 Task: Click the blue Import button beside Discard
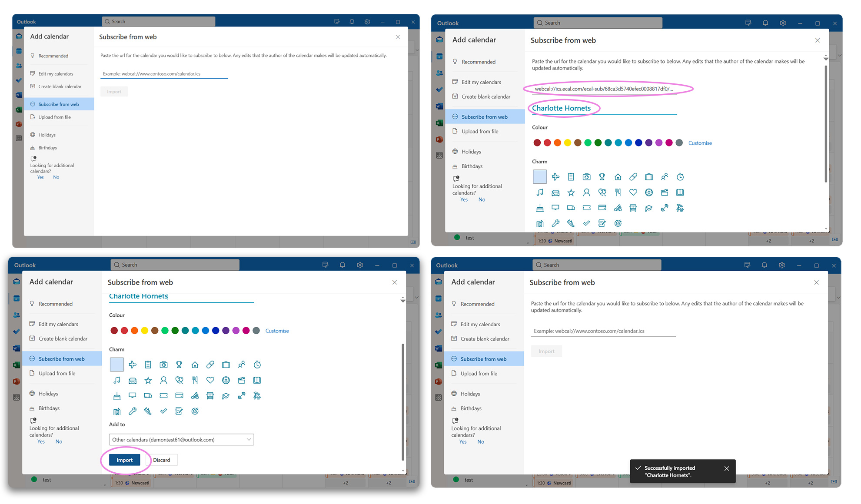tap(124, 460)
